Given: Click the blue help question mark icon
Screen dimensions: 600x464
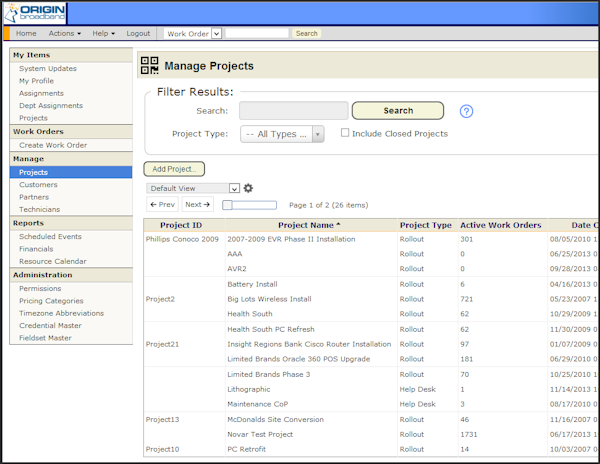Looking at the screenshot, I should [466, 111].
